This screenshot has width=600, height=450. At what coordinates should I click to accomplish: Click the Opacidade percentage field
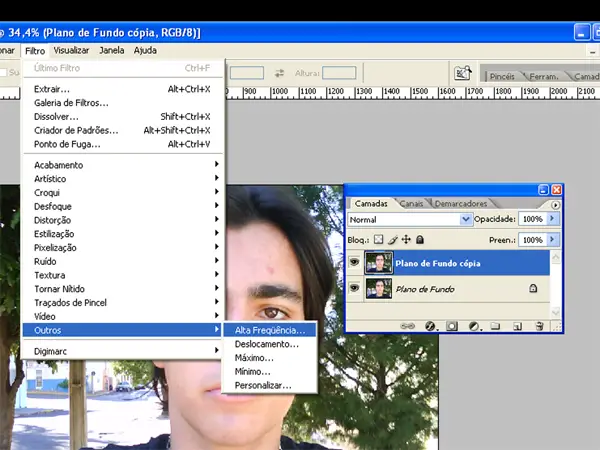tap(532, 219)
